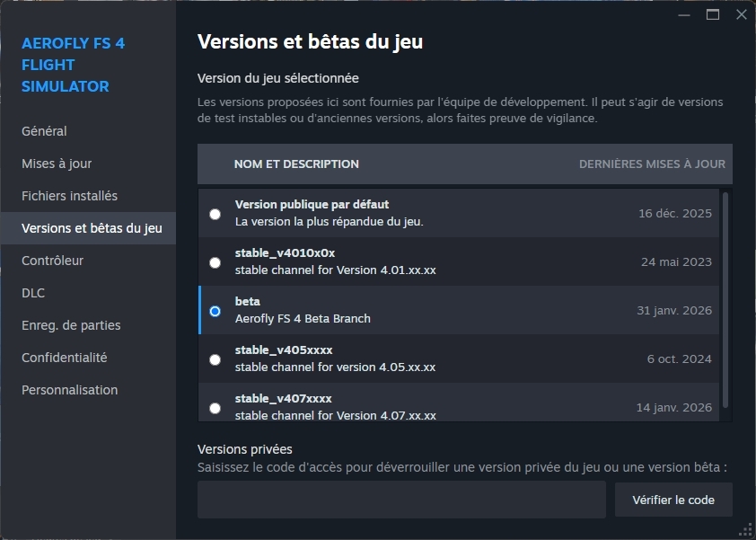Select the stable_v407xxxx radio button
756x540 pixels.
(x=215, y=408)
